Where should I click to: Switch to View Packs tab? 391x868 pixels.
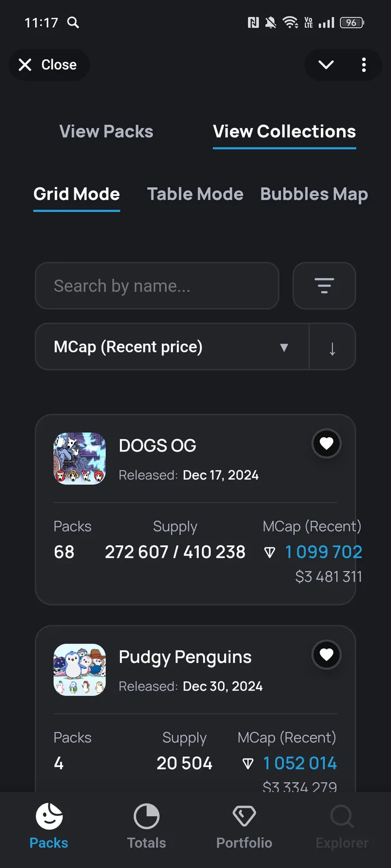(x=106, y=131)
